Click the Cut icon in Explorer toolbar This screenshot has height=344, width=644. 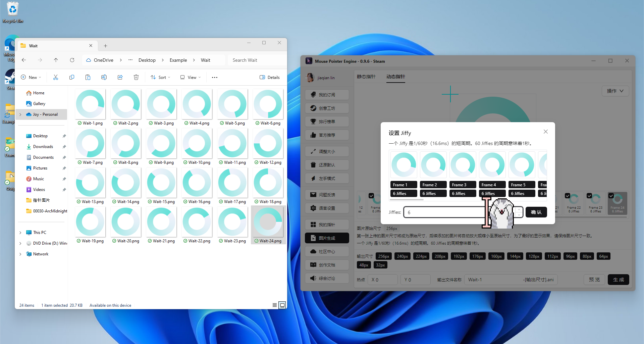(x=56, y=78)
